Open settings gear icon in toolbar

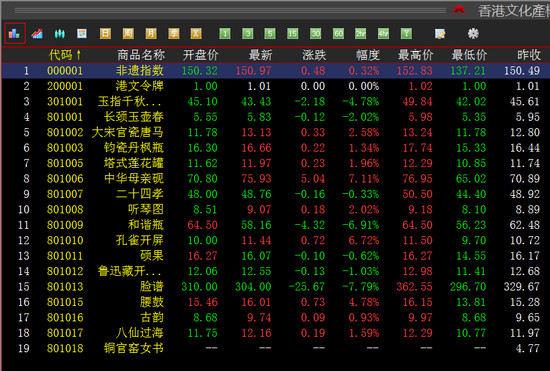click(x=473, y=33)
